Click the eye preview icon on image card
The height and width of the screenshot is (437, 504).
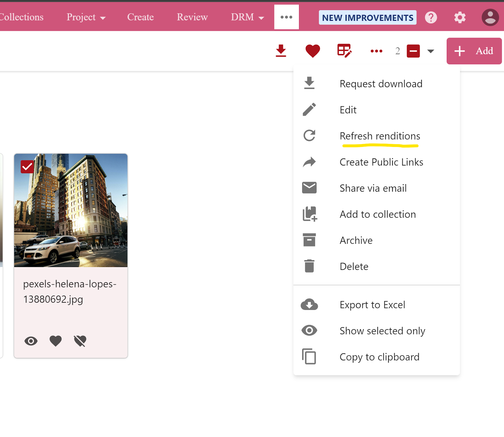point(31,341)
